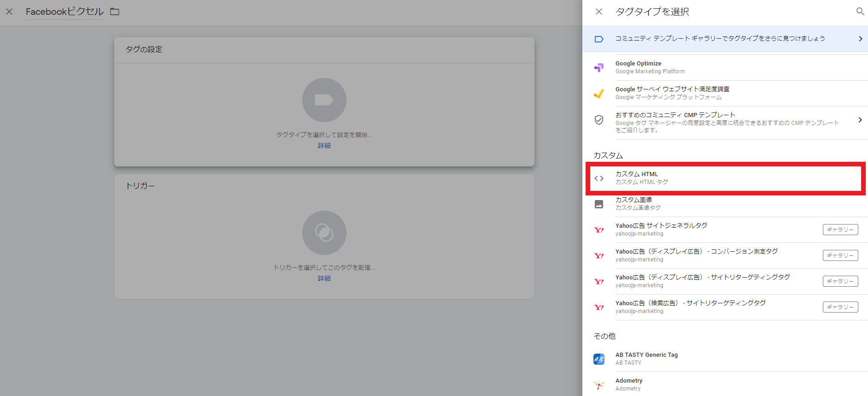Viewport: 868px width, 396px height.
Task: Click the tag configuration circle icon
Action: 324,100
